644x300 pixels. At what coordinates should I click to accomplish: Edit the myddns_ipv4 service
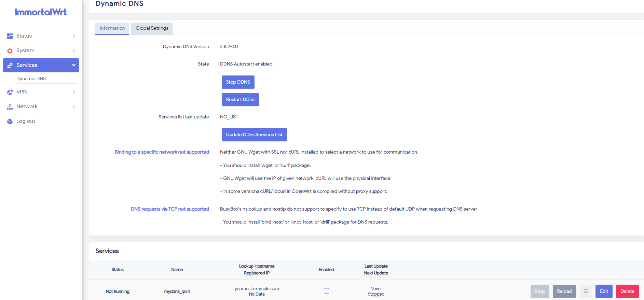pos(604,291)
